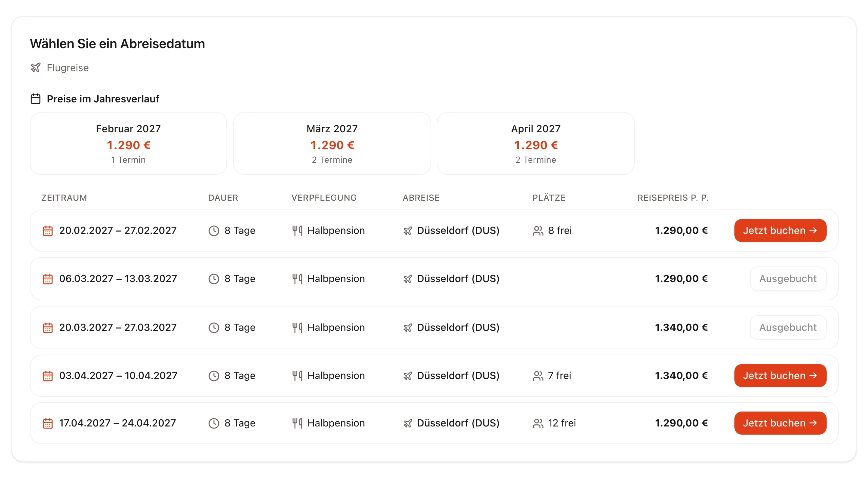The image size is (868, 478).
Task: Click date range 20.02.2027 – 27.02.2027
Action: 118,231
